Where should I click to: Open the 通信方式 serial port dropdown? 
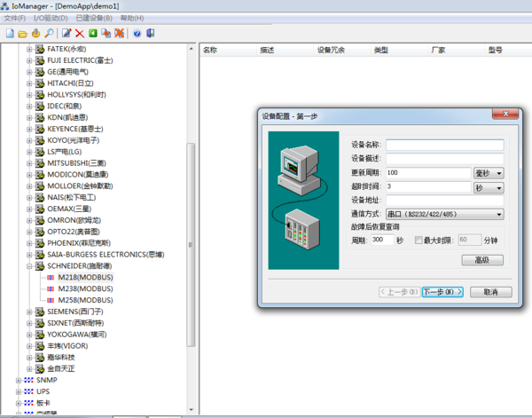pyautogui.click(x=444, y=214)
